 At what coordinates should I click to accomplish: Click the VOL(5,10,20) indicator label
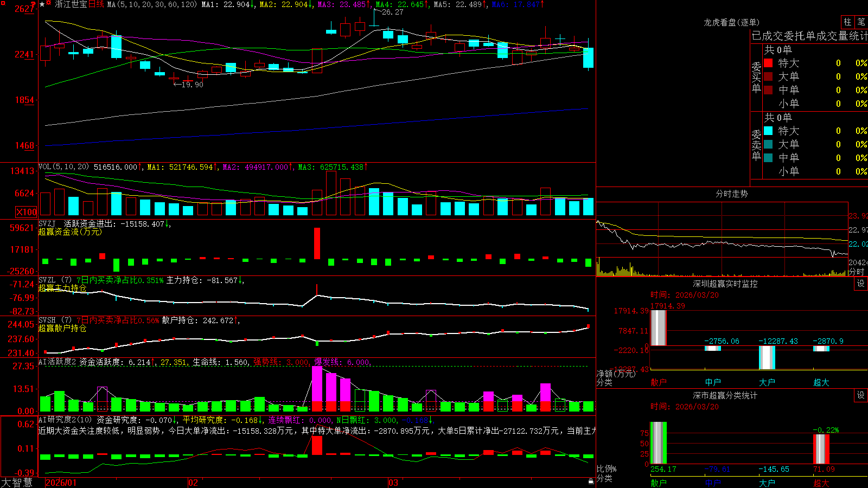(x=63, y=167)
